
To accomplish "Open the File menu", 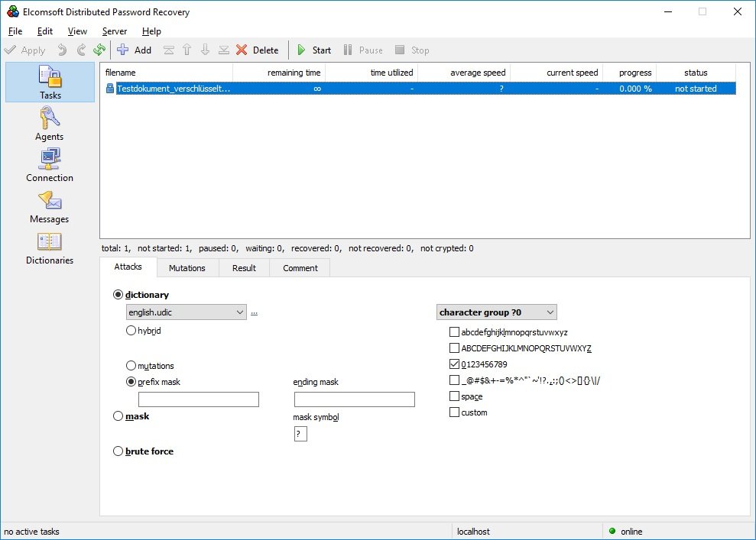I will (x=15, y=31).
